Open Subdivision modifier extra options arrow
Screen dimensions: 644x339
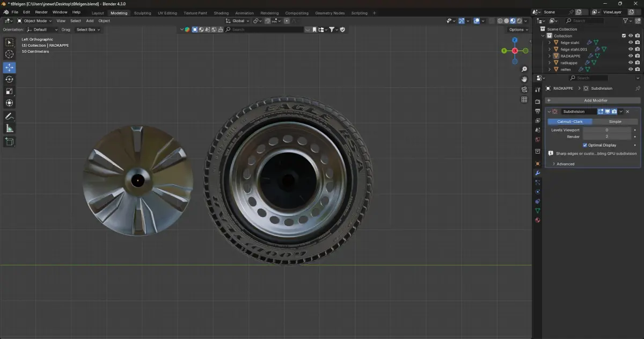pyautogui.click(x=621, y=112)
